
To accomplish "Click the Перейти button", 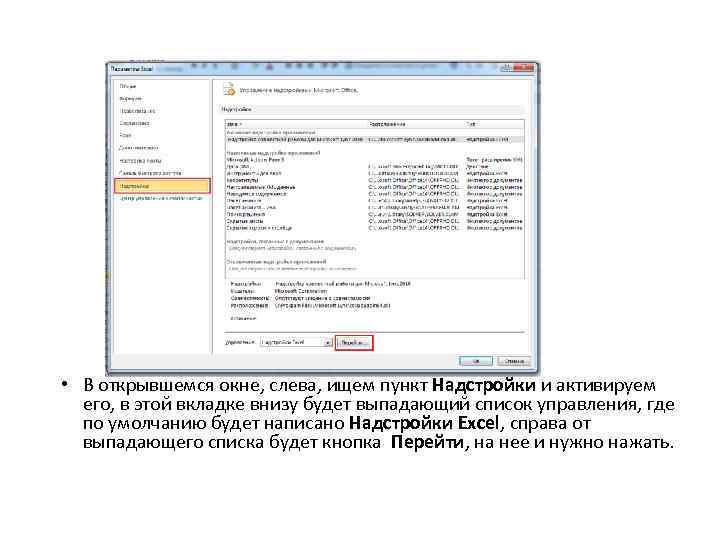I will click(x=354, y=343).
